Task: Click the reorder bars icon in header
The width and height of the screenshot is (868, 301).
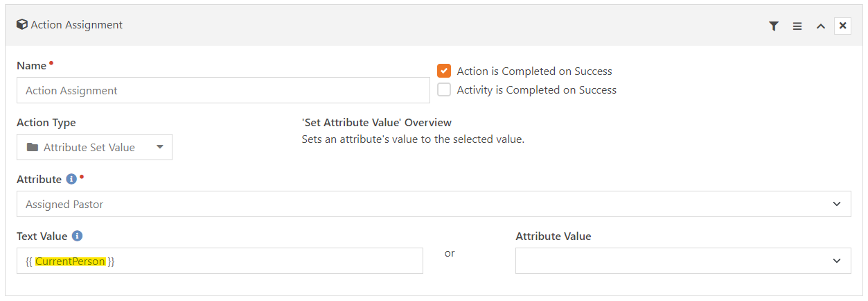Action: (797, 26)
